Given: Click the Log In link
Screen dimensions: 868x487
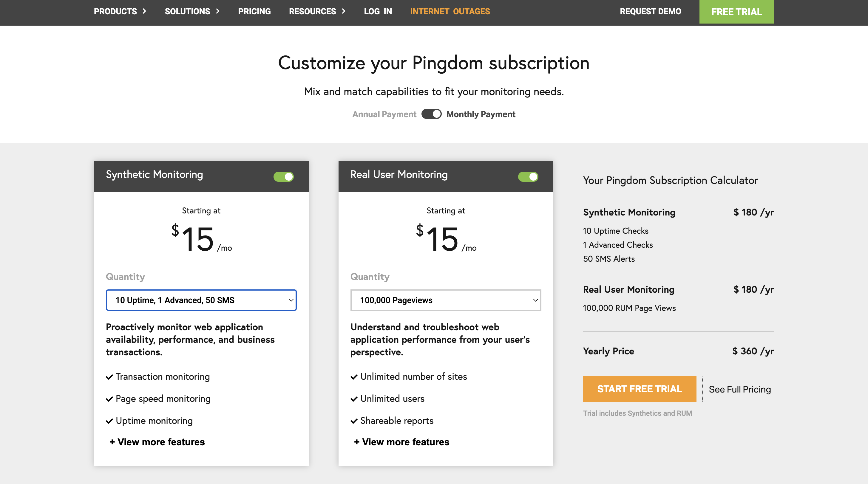Looking at the screenshot, I should [378, 11].
